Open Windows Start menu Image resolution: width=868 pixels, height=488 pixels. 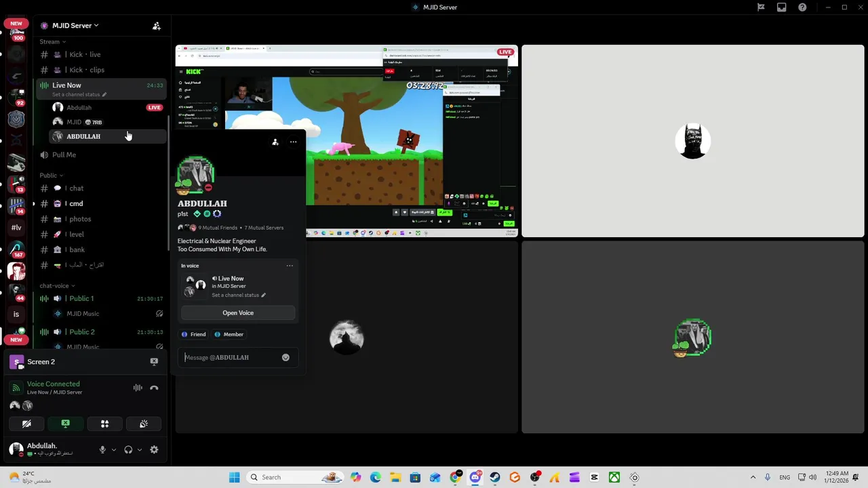point(234,477)
